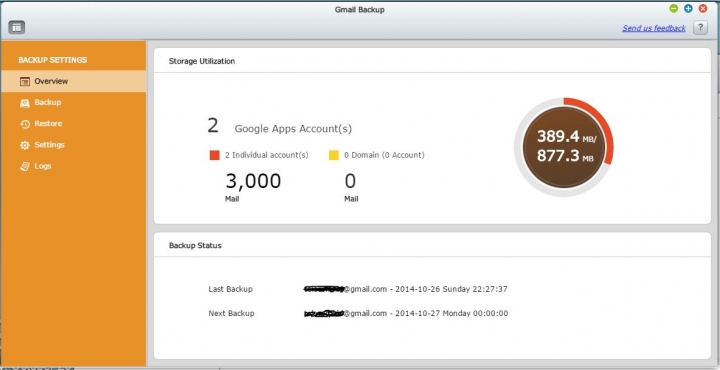Click the red Individual account swatch
This screenshot has width=720, height=370.
coord(214,155)
